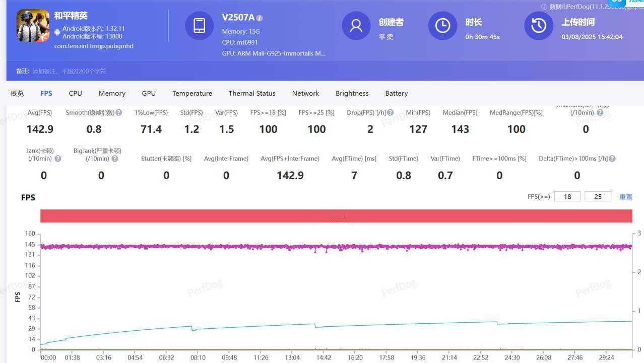View the Network tab
The width and height of the screenshot is (644, 363).
305,93
